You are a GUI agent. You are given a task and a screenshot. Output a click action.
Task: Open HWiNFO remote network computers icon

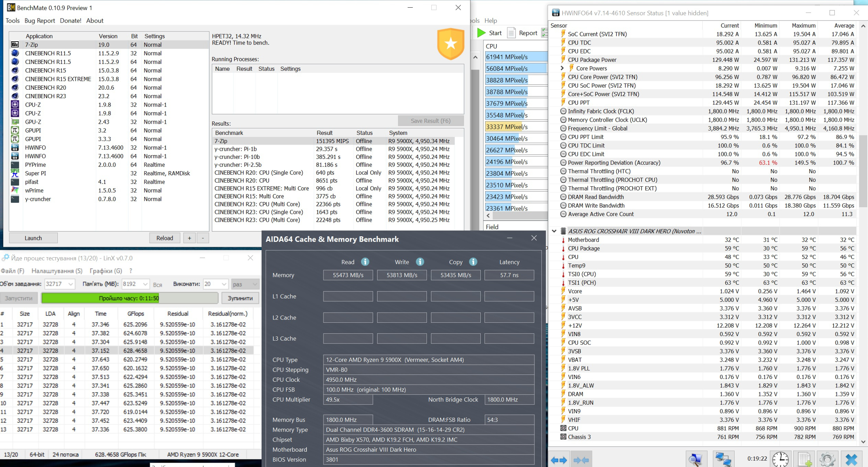(x=723, y=459)
